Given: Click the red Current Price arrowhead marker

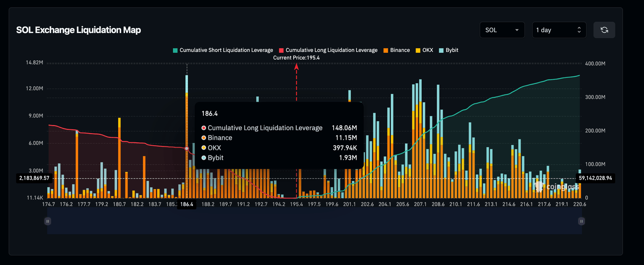Looking at the screenshot, I should [296, 66].
